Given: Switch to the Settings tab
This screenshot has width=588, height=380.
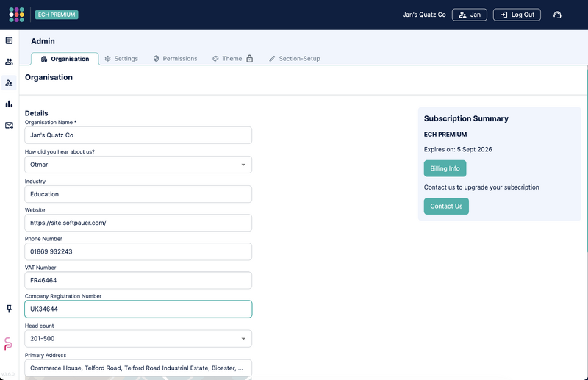Looking at the screenshot, I should [121, 59].
